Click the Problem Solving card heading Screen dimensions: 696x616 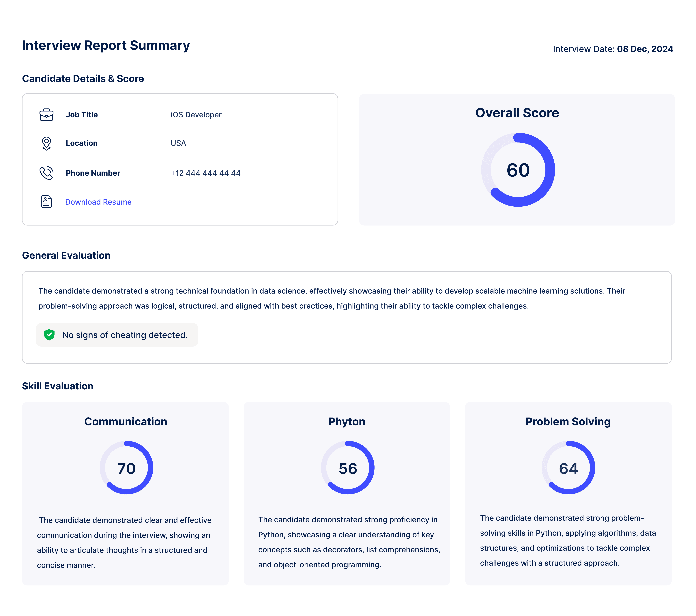point(568,422)
